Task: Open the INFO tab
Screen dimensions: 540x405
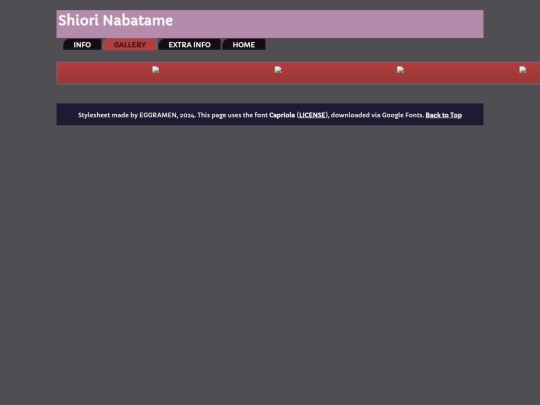Action: [82, 45]
